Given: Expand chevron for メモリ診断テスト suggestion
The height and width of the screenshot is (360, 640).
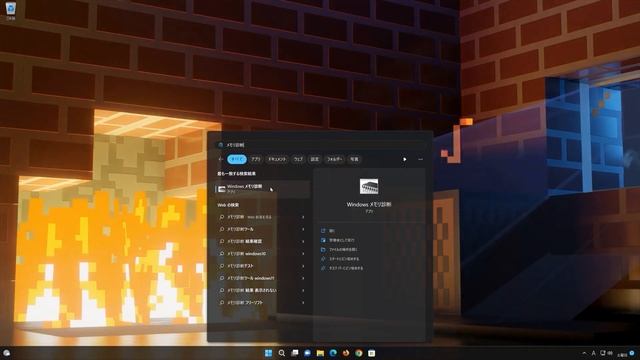Looking at the screenshot, I should [x=303, y=266].
